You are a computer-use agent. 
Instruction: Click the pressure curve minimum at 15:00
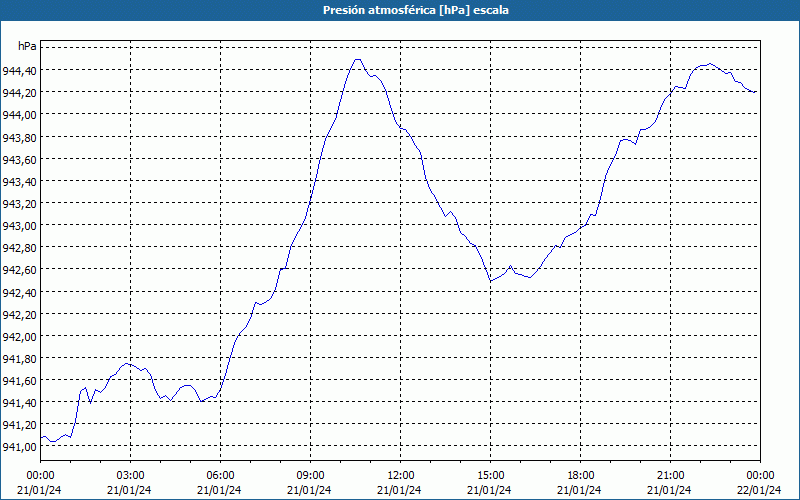(490, 281)
